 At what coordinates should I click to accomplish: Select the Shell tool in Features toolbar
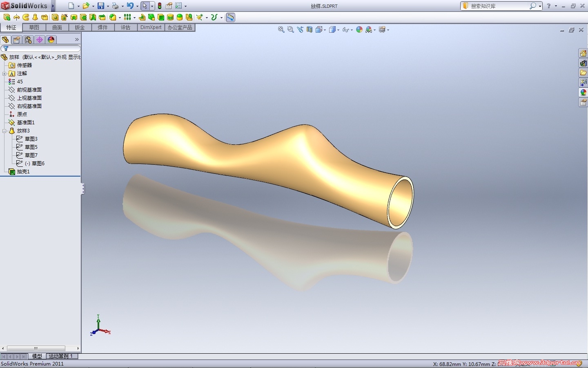click(x=161, y=17)
